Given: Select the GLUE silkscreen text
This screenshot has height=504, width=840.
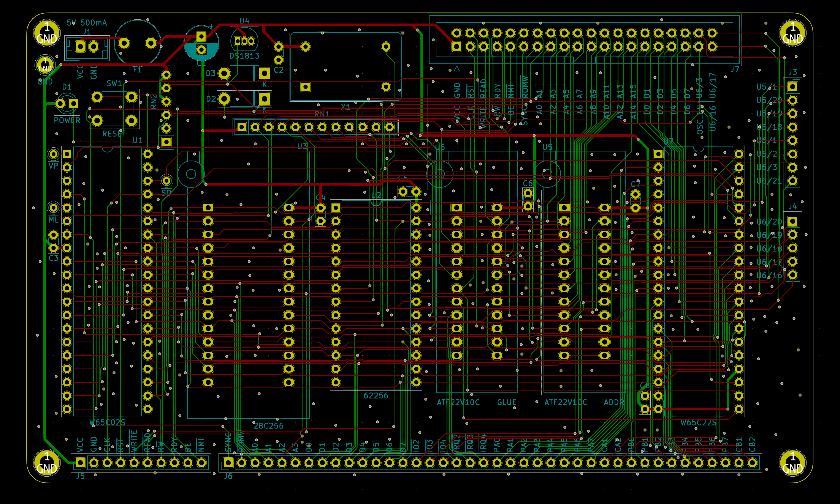Looking at the screenshot, I should pos(507,402).
